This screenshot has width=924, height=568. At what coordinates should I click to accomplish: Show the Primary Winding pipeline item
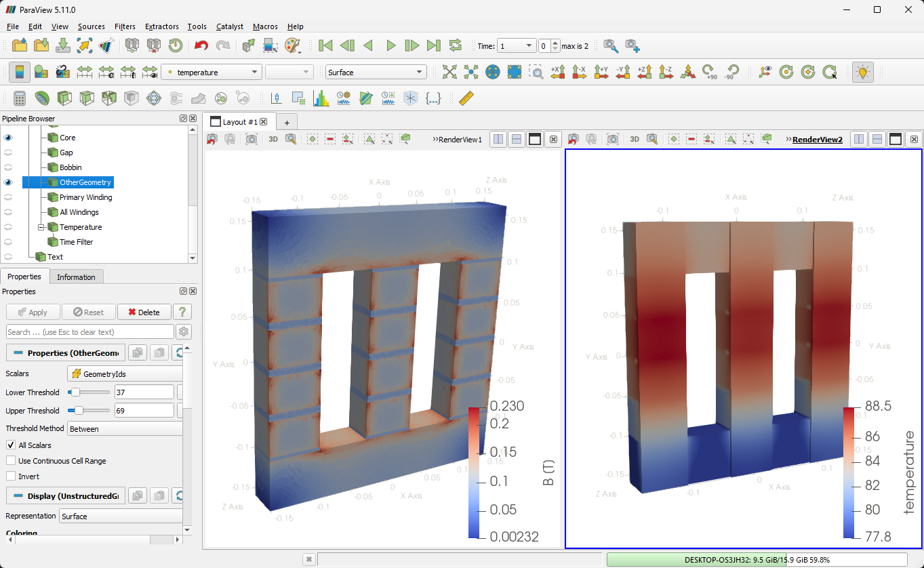click(x=9, y=197)
